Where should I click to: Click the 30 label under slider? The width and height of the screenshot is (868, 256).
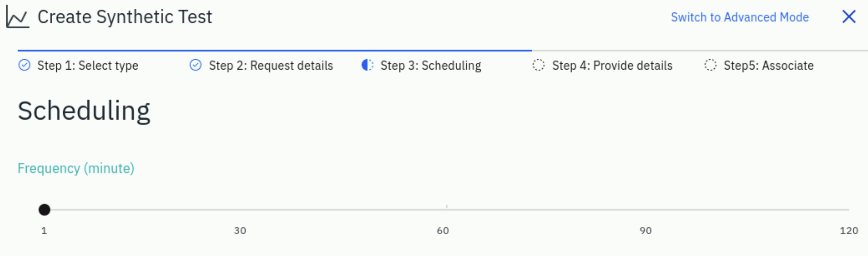coord(240,231)
